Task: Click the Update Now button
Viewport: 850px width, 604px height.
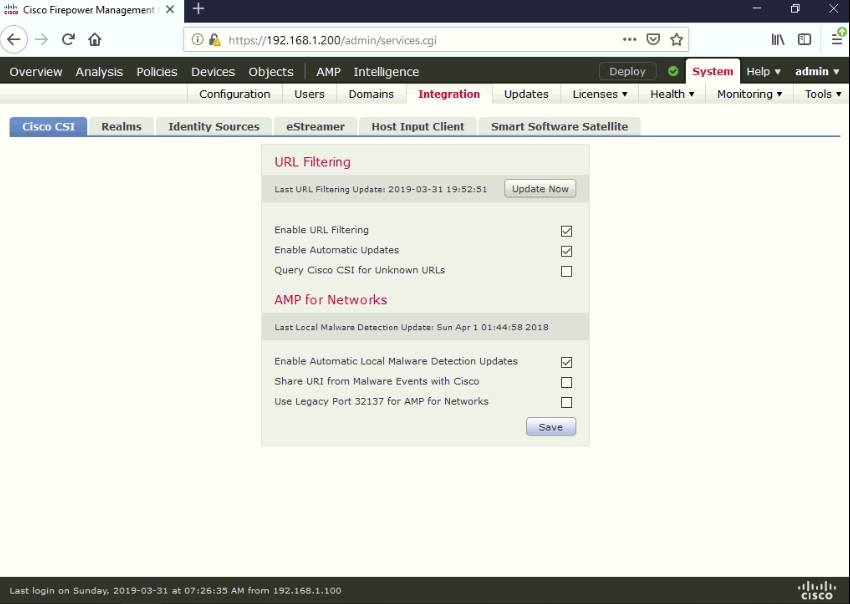Action: click(539, 188)
